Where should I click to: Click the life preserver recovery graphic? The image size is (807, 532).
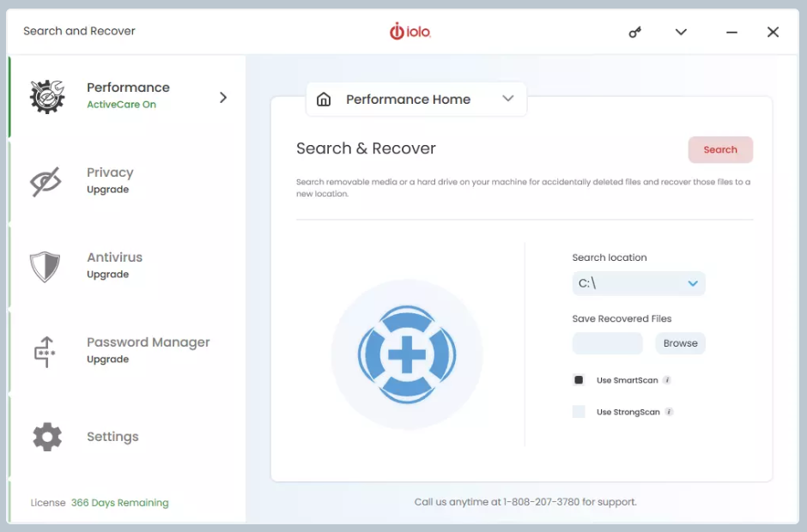click(x=407, y=354)
